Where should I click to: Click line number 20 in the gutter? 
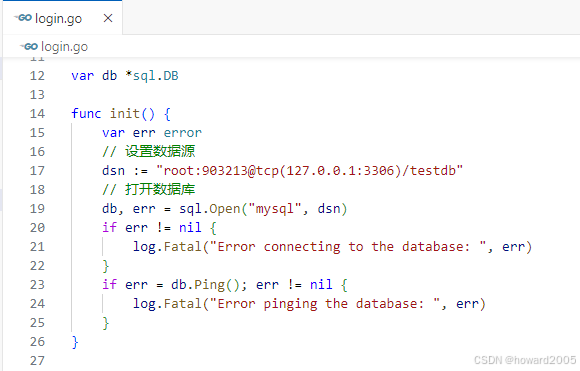(x=37, y=227)
